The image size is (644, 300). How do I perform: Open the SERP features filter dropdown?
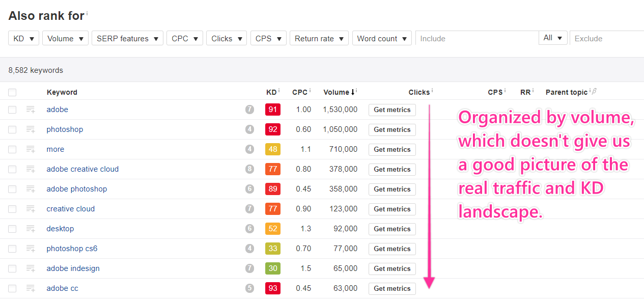[x=128, y=38]
